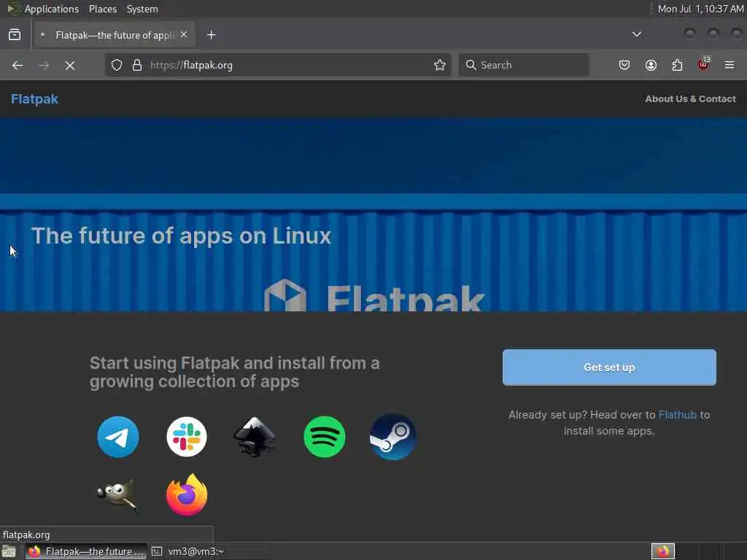Click the 'The future of apps on Linux' heading
Screen dimensions: 747x560
coord(181,236)
